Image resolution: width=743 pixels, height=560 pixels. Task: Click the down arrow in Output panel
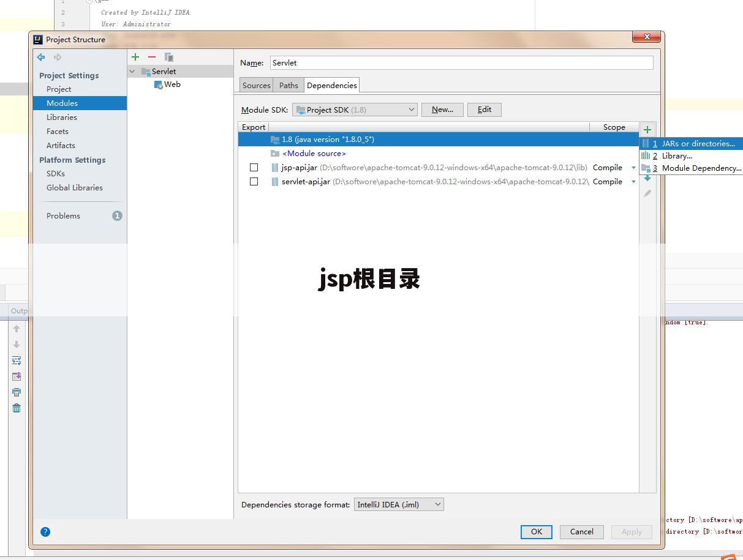(17, 345)
